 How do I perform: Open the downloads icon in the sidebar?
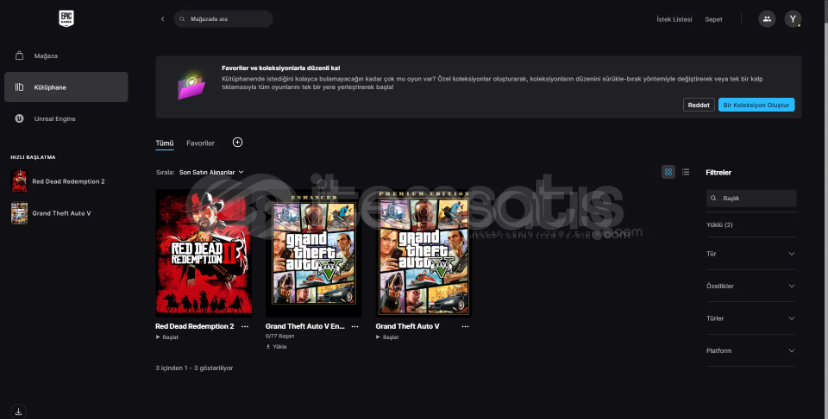pos(18,411)
